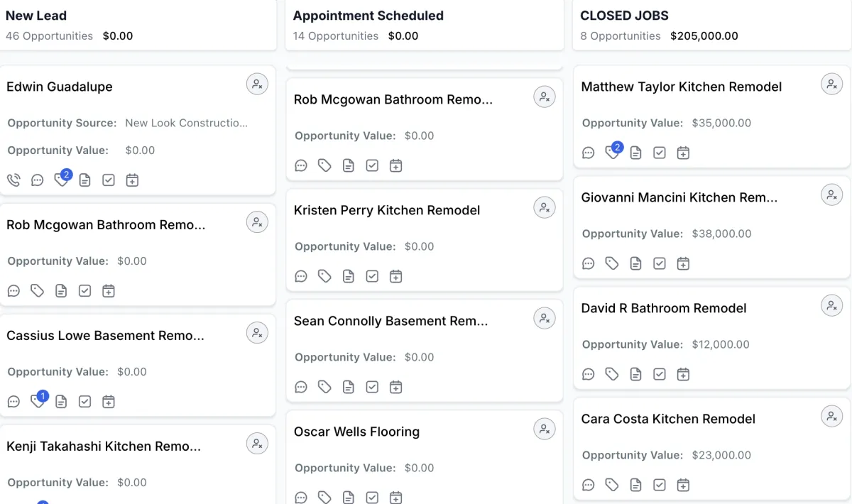Click unassigned user avatar on Kristen Perry card
The image size is (852, 504).
click(x=544, y=207)
